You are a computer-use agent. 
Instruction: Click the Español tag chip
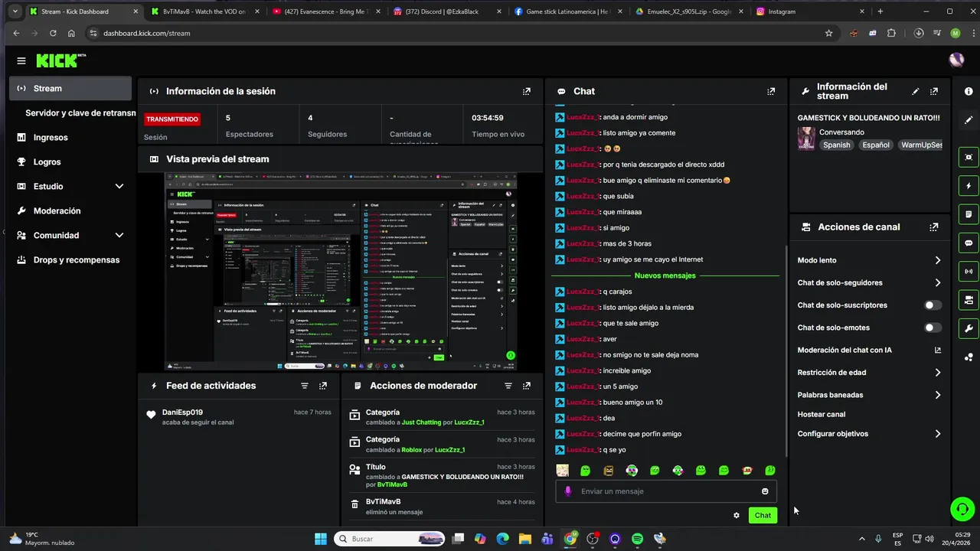pyautogui.click(x=877, y=145)
